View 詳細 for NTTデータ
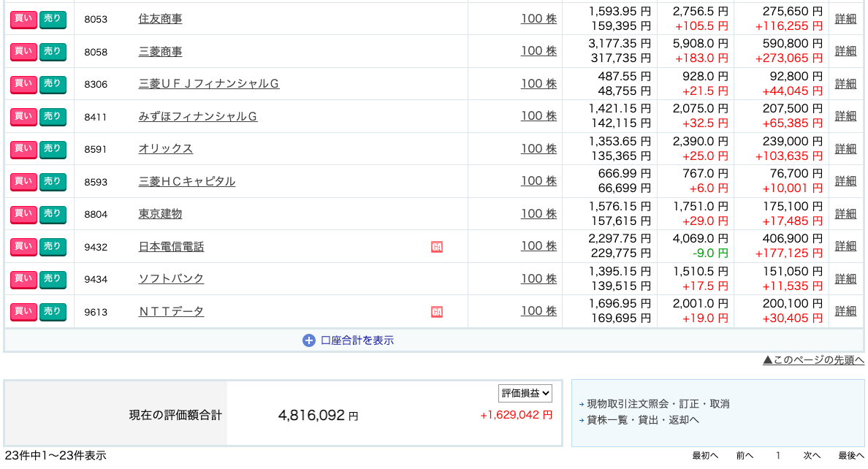This screenshot has width=868, height=469. (x=845, y=311)
